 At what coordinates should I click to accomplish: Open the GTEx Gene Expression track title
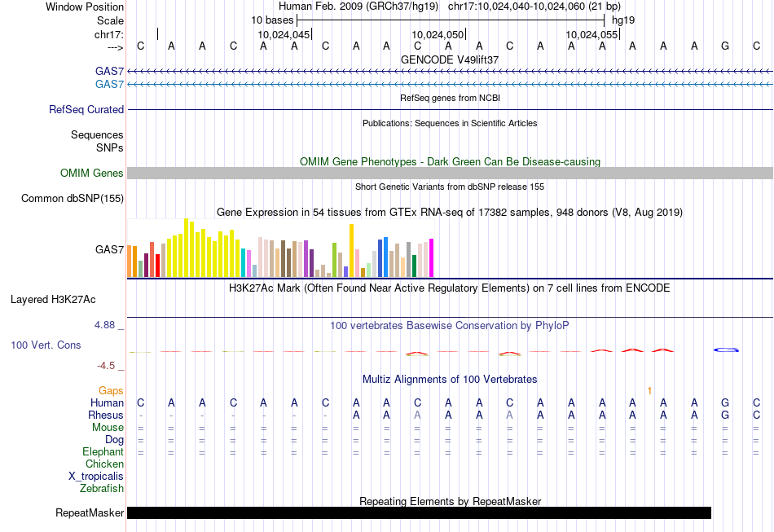tap(450, 212)
